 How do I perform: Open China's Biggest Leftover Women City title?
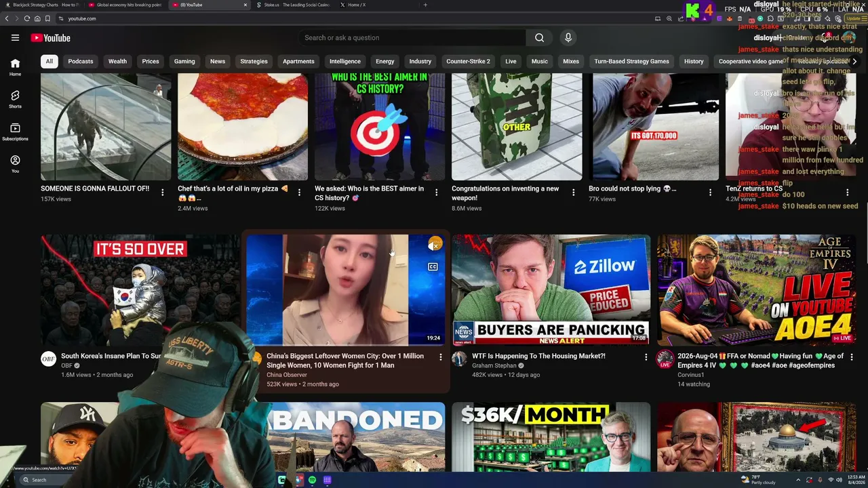[x=345, y=361]
